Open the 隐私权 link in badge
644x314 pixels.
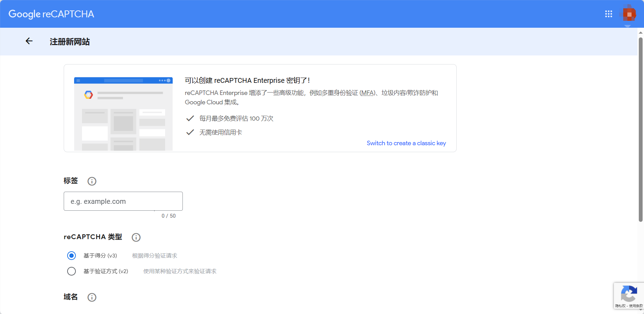620,306
